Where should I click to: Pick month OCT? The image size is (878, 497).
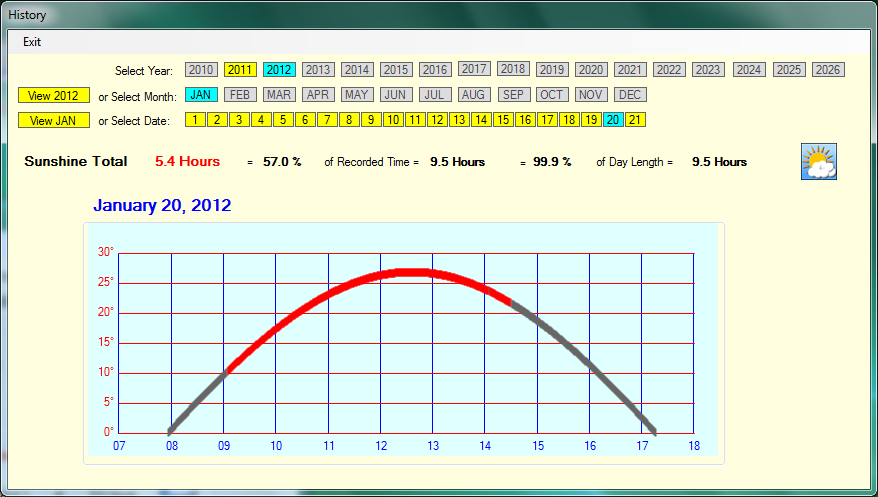coord(552,95)
